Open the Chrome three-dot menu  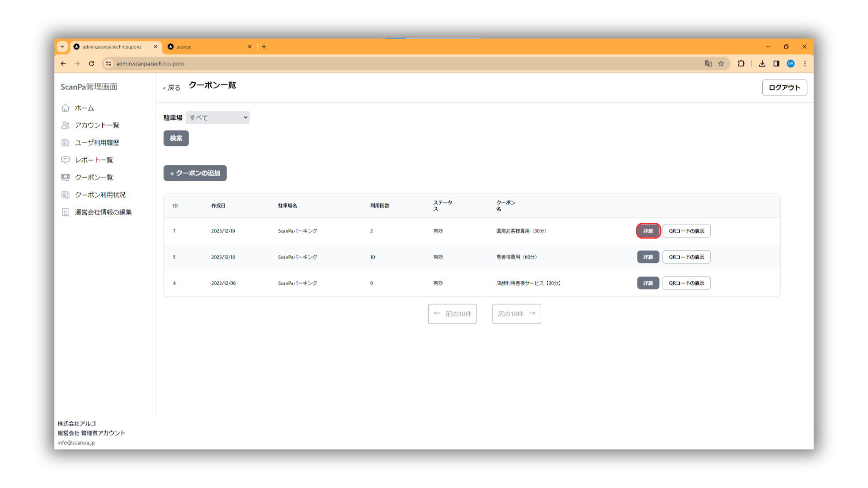coord(805,64)
